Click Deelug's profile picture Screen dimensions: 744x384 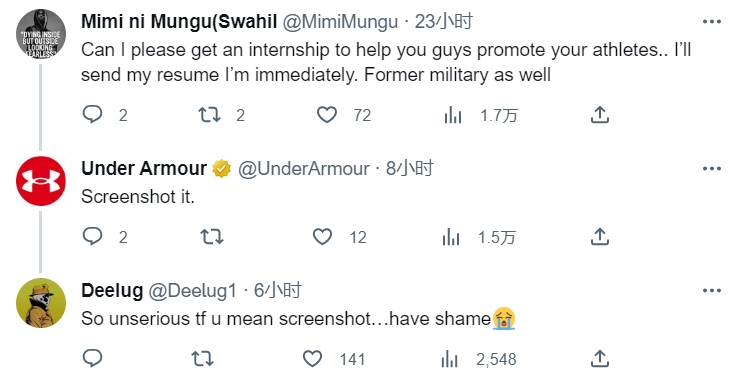point(41,303)
